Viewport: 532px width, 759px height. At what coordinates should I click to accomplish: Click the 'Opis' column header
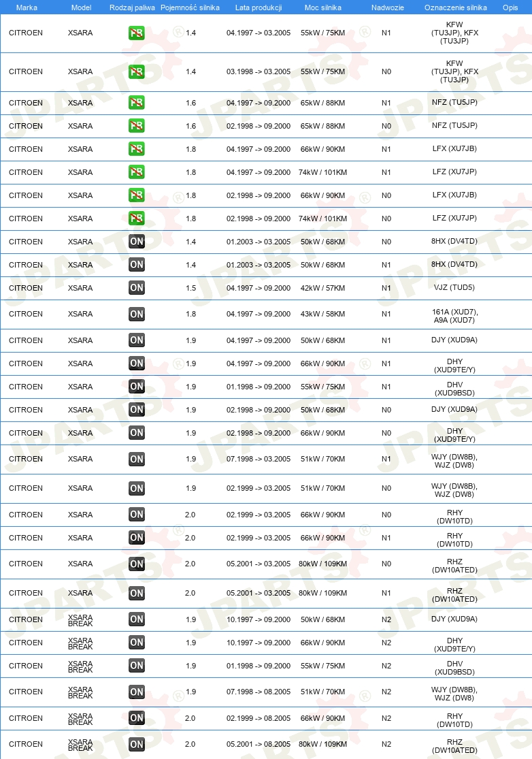tap(510, 7)
